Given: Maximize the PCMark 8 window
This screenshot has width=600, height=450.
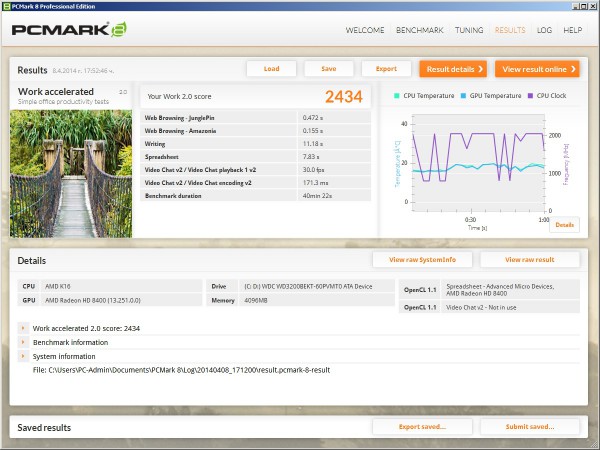Looking at the screenshot, I should 584,6.
